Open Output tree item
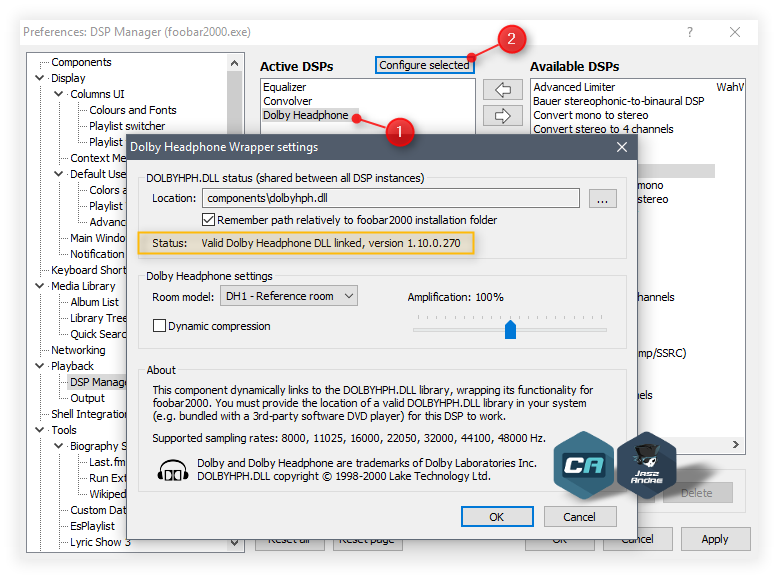Viewport: 778px width, 579px height. (87, 398)
